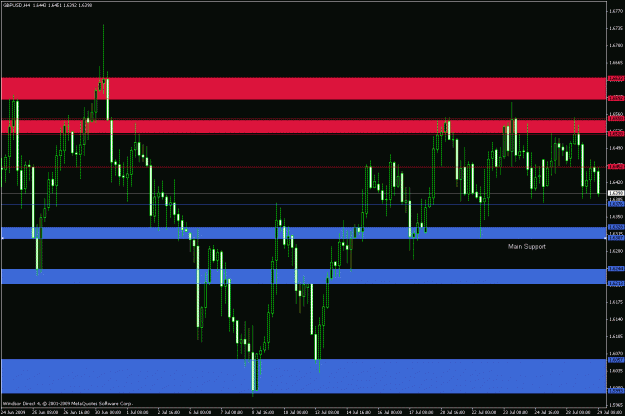Click the 1.6735 price axis label
This screenshot has width=625, height=416.
616,28
